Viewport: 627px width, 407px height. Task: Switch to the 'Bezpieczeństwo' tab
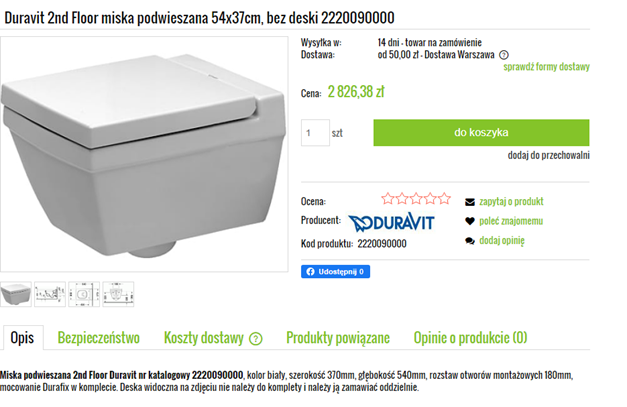98,338
